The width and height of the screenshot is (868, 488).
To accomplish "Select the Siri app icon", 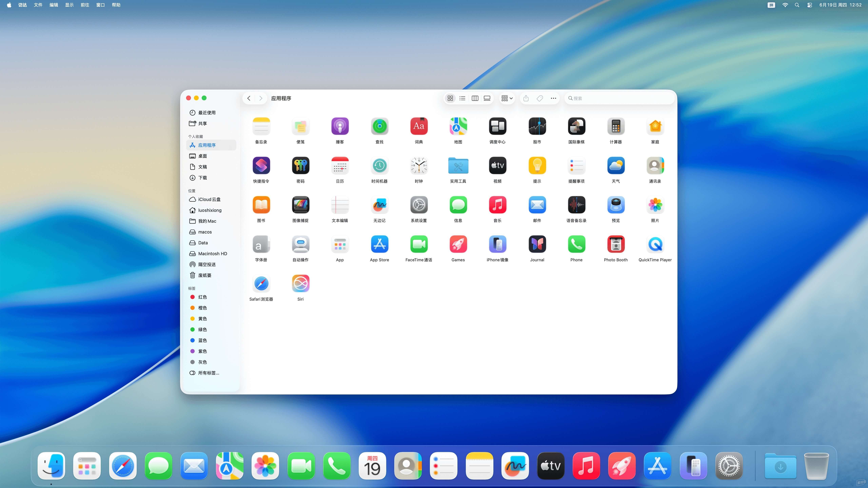I will point(300,284).
